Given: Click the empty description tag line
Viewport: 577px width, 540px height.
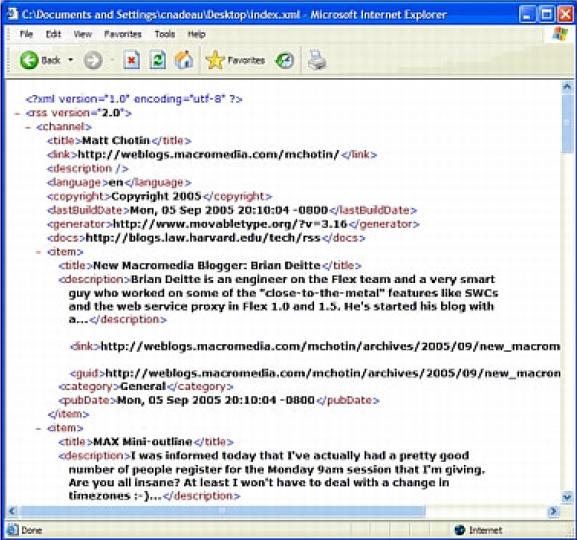Looking at the screenshot, I should 88,169.
